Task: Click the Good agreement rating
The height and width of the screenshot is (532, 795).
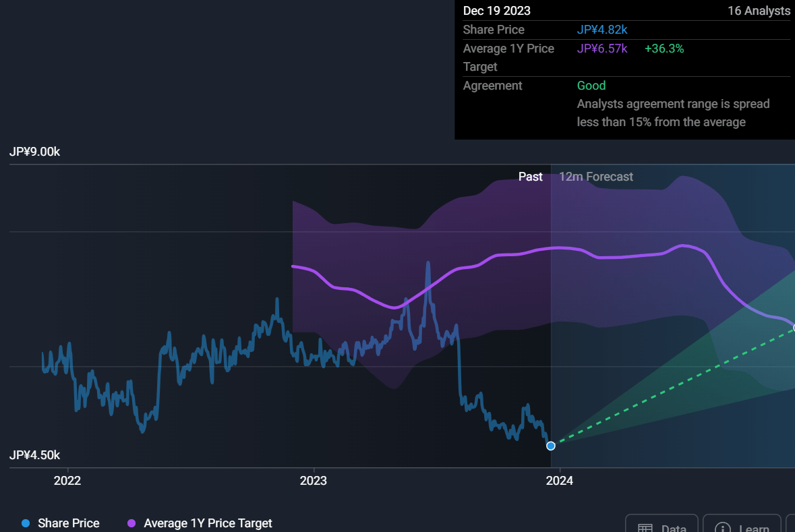Action: click(x=591, y=85)
